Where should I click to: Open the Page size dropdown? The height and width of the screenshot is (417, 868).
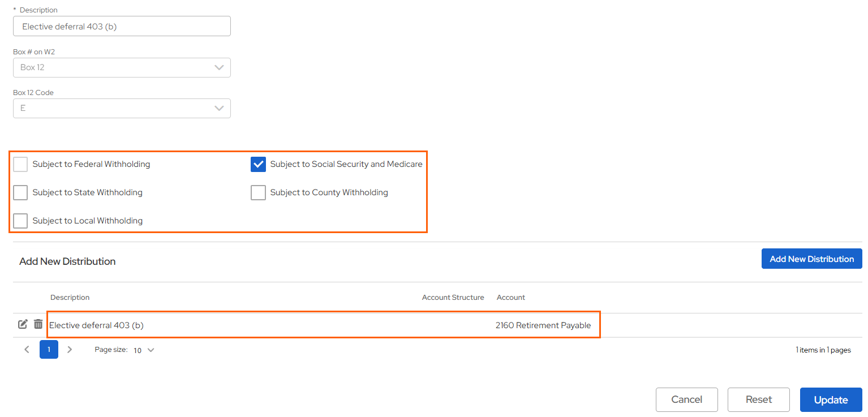click(x=144, y=350)
